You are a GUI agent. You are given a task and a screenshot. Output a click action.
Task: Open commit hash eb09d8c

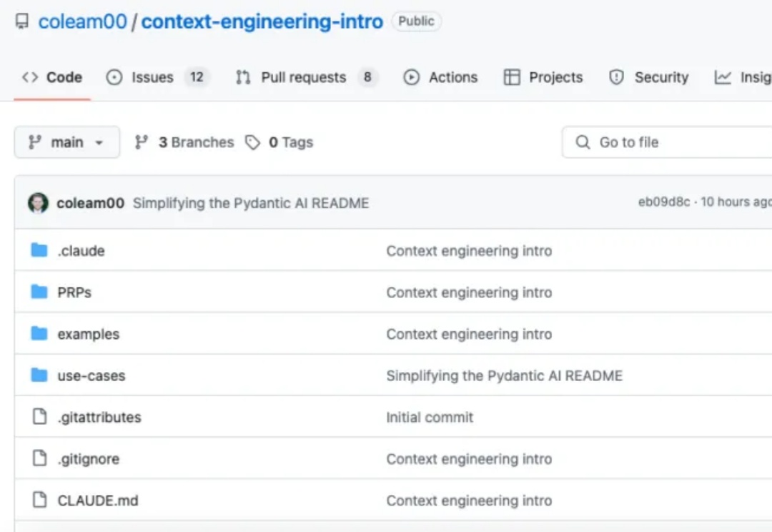pyautogui.click(x=663, y=202)
